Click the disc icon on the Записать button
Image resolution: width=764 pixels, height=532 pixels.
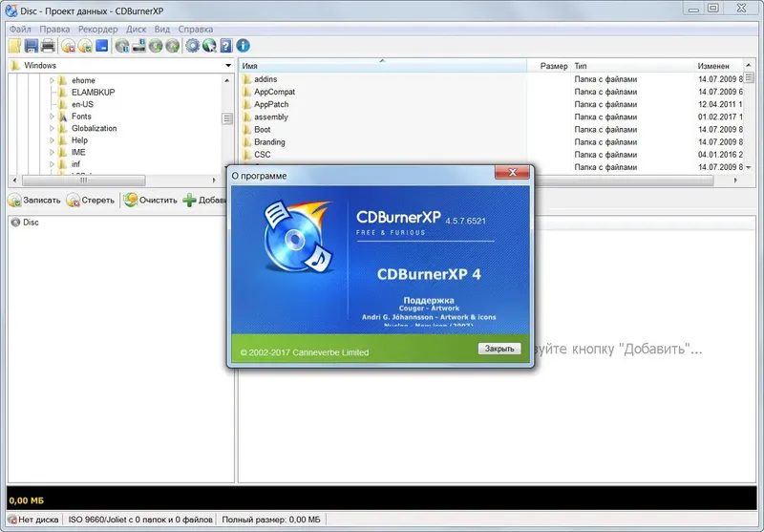tap(15, 201)
